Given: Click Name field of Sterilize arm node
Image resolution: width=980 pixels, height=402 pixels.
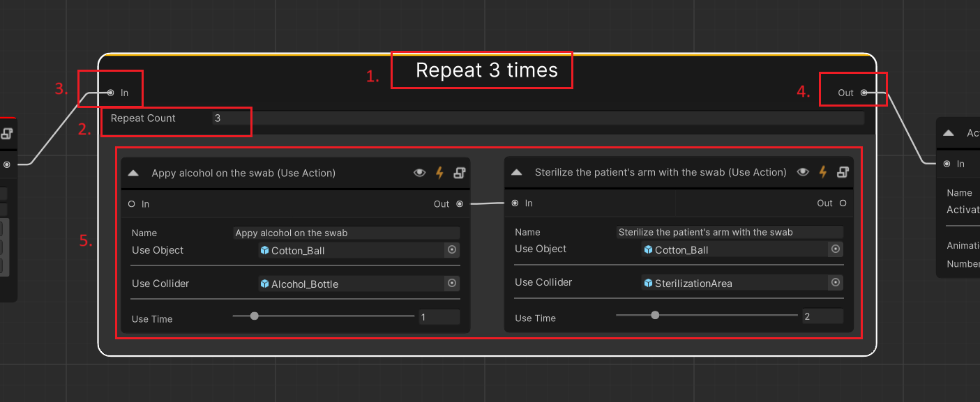Looking at the screenshot, I should 730,232.
